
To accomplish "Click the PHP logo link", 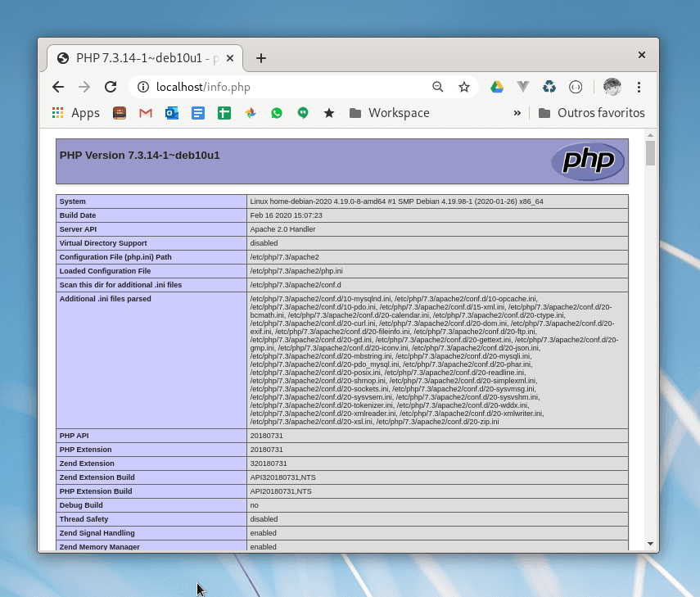I will tap(587, 161).
